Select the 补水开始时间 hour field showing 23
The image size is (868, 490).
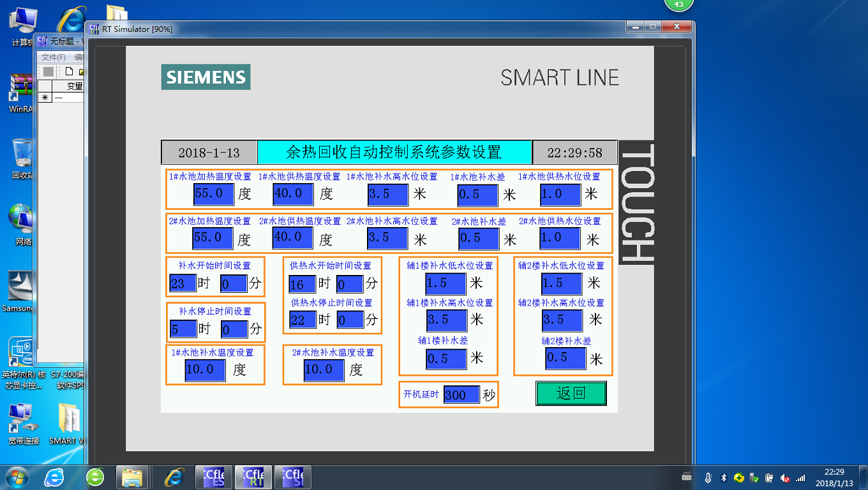[182, 283]
